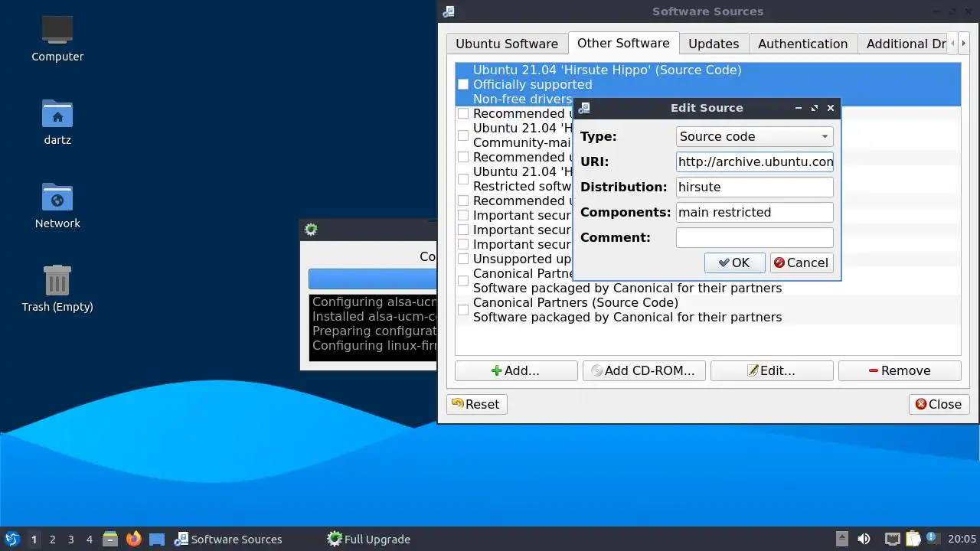Launch Firefox from the taskbar
This screenshot has height=551, width=980.
[134, 539]
